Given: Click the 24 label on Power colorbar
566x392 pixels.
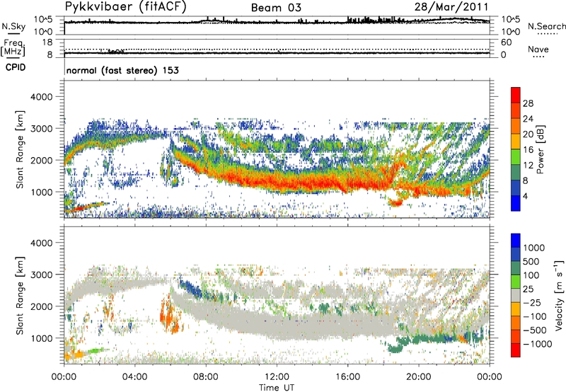Looking at the screenshot, I should (528, 119).
